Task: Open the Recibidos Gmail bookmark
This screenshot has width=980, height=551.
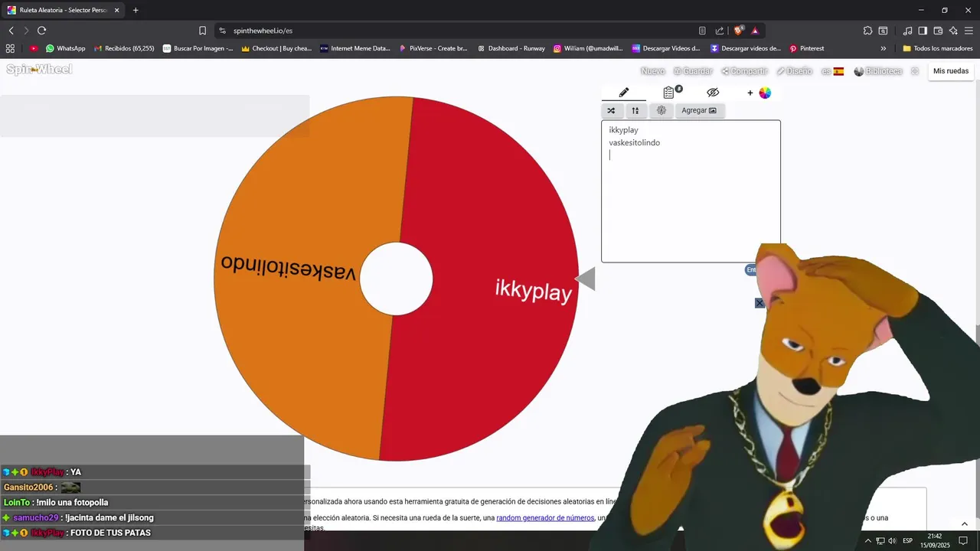Action: coord(123,48)
